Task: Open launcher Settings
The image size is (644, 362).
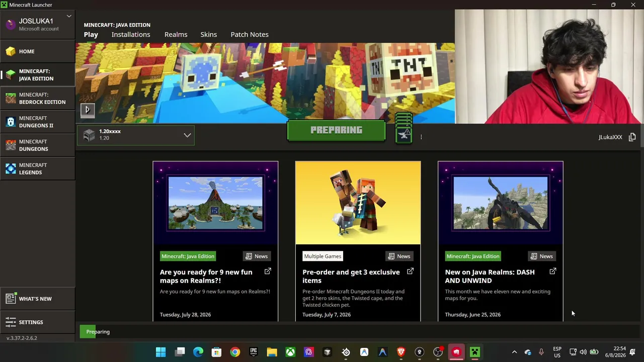Action: click(x=38, y=322)
